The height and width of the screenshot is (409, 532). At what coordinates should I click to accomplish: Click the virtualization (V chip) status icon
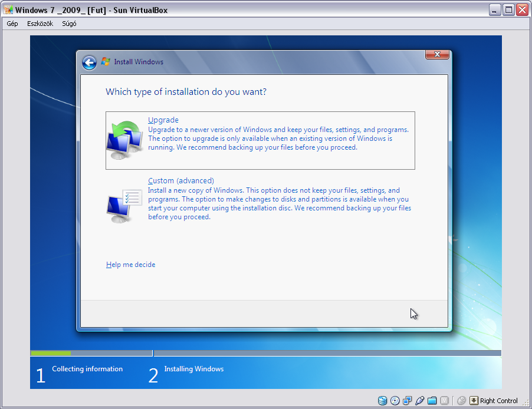[445, 401]
